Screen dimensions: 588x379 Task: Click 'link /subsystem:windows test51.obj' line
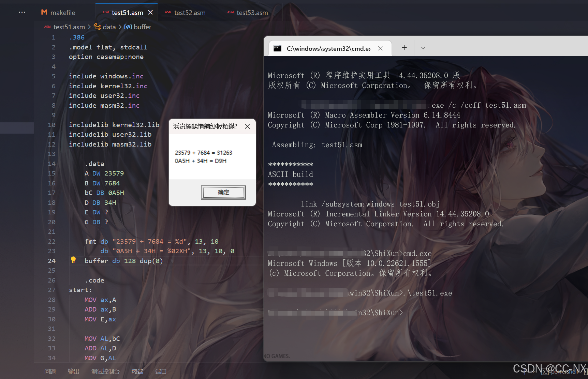[x=370, y=204]
